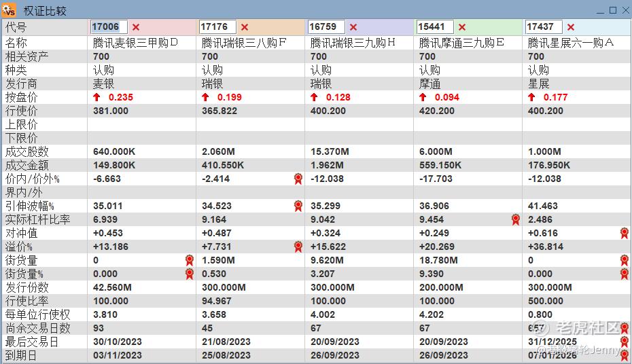
Task: Select the name 腾讯瑞银三九购H
Action: 353,43
